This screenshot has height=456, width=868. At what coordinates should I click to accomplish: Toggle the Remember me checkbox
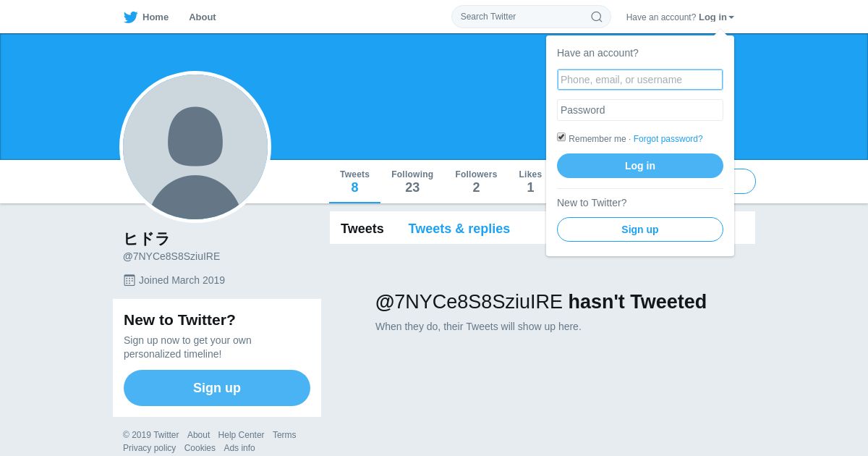(561, 137)
